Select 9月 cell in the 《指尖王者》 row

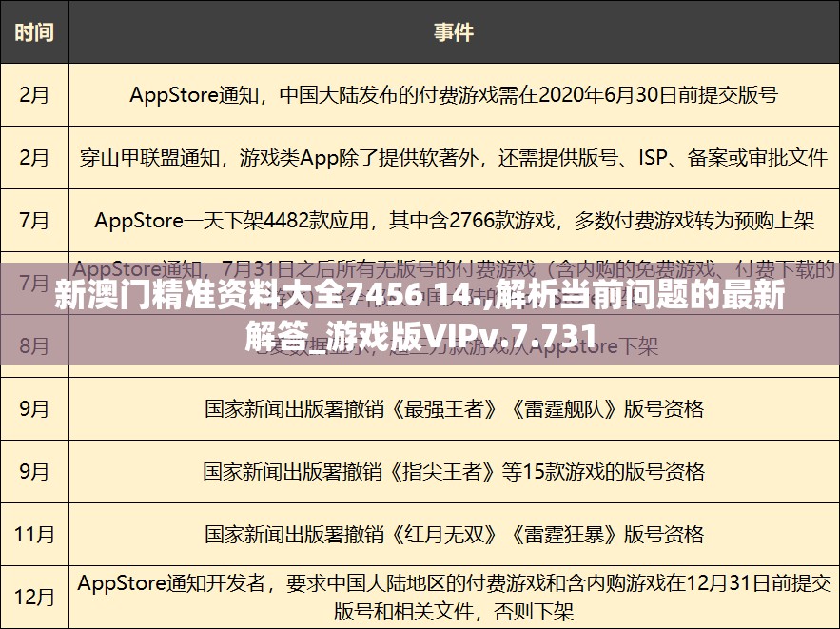tap(34, 471)
